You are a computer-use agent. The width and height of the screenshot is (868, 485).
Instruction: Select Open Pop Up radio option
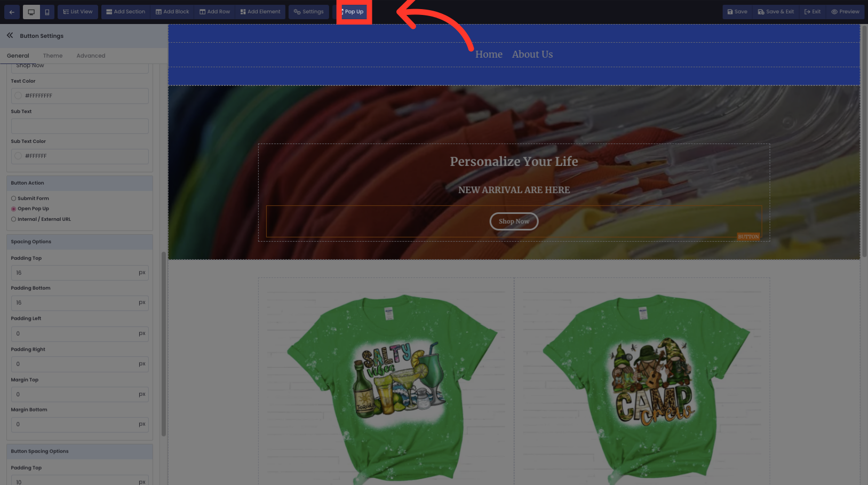click(14, 209)
